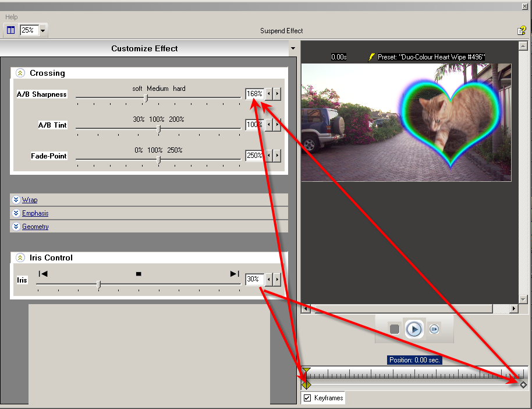Open the 25% zoom dropdown
The width and height of the screenshot is (532, 409).
pyautogui.click(x=43, y=30)
